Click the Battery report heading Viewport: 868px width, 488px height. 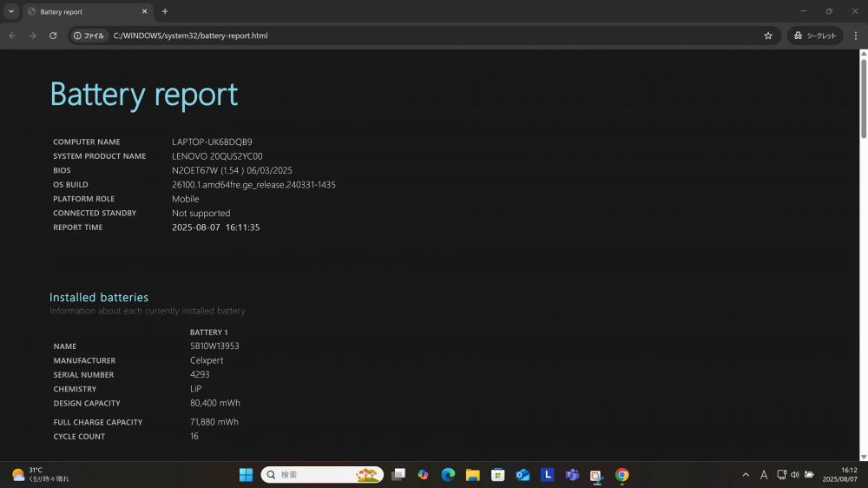tap(144, 94)
